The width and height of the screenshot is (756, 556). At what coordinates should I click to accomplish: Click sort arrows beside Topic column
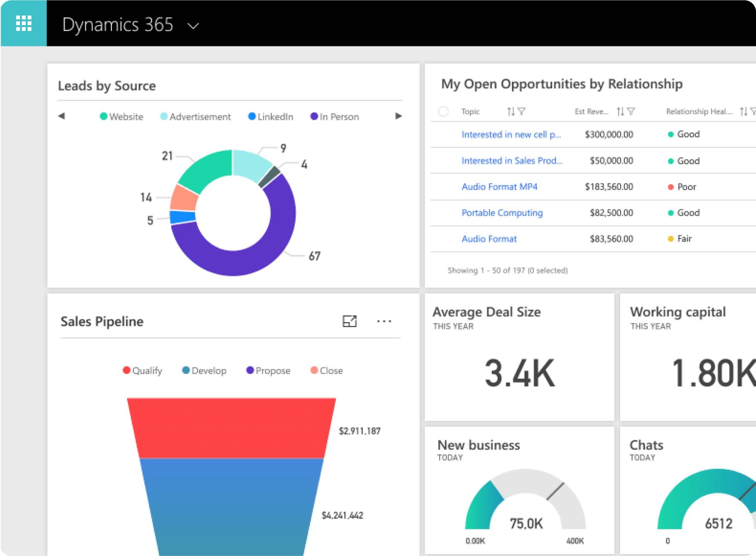point(511,111)
